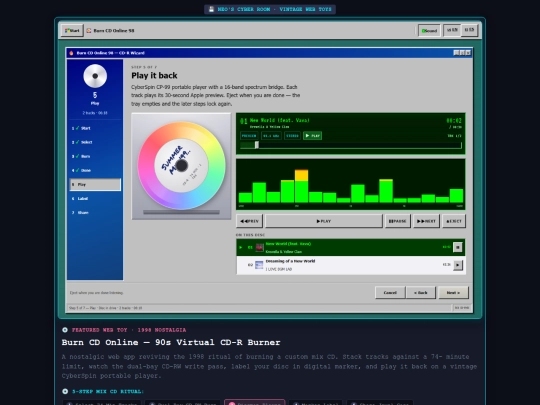This screenshot has height=405, width=540.
Task: Click the Burn CD Online 90s Virtual CD-R Burner title
Action: [171, 342]
